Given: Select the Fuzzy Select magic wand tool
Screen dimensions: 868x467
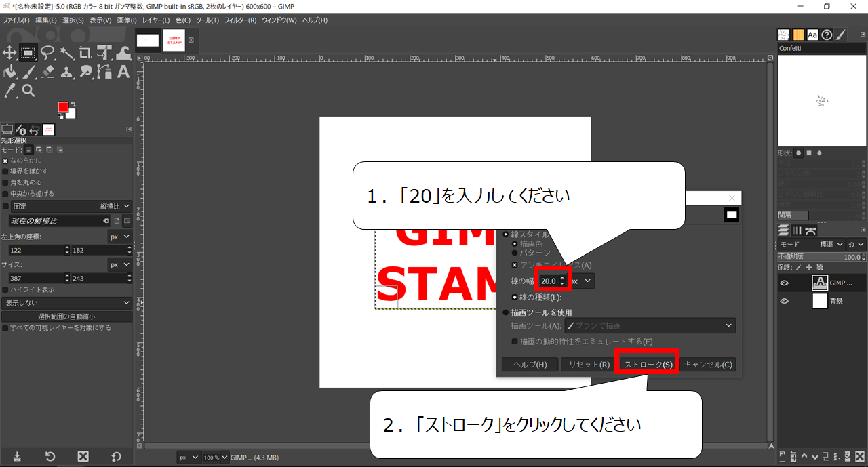Looking at the screenshot, I should (66, 52).
